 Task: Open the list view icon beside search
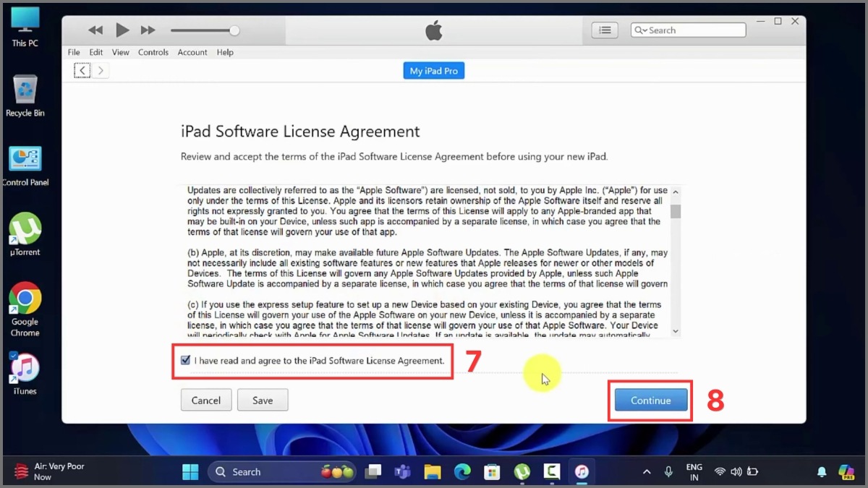[x=605, y=30]
